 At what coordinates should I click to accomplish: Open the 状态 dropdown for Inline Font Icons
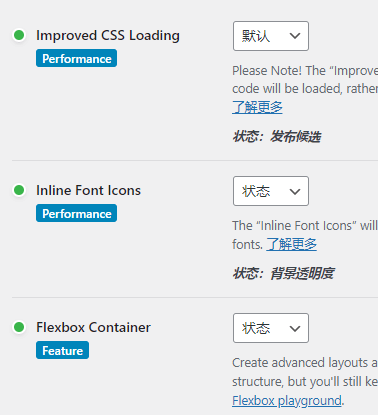click(x=271, y=191)
